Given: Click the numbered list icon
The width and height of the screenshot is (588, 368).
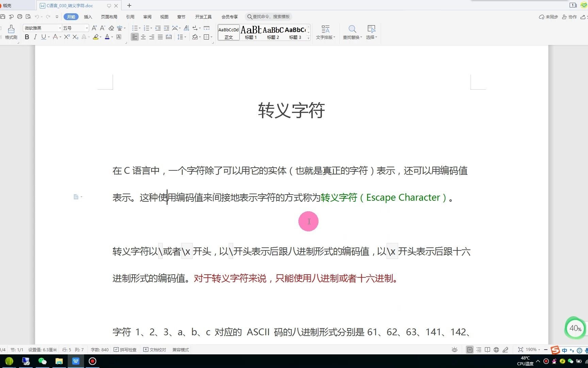Looking at the screenshot, I should (146, 28).
